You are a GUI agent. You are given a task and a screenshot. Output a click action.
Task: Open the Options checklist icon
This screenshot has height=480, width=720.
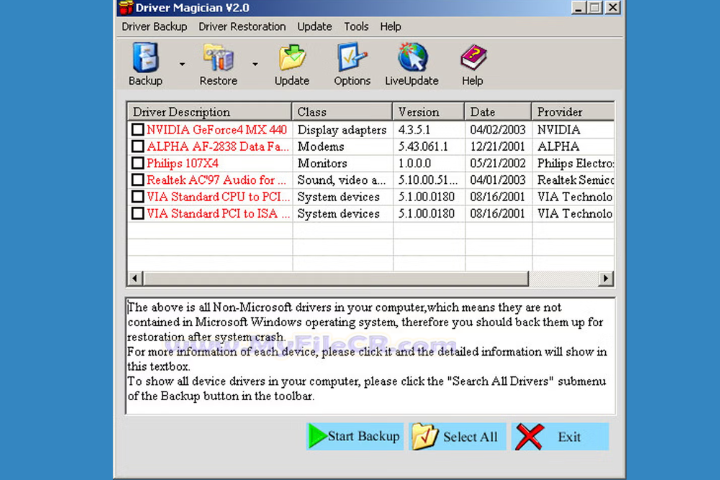click(x=352, y=58)
